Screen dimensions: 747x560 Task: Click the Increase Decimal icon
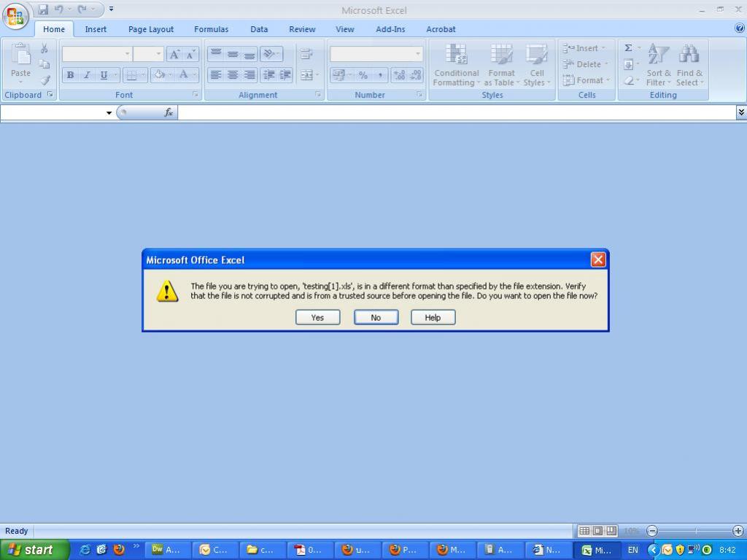click(x=399, y=75)
